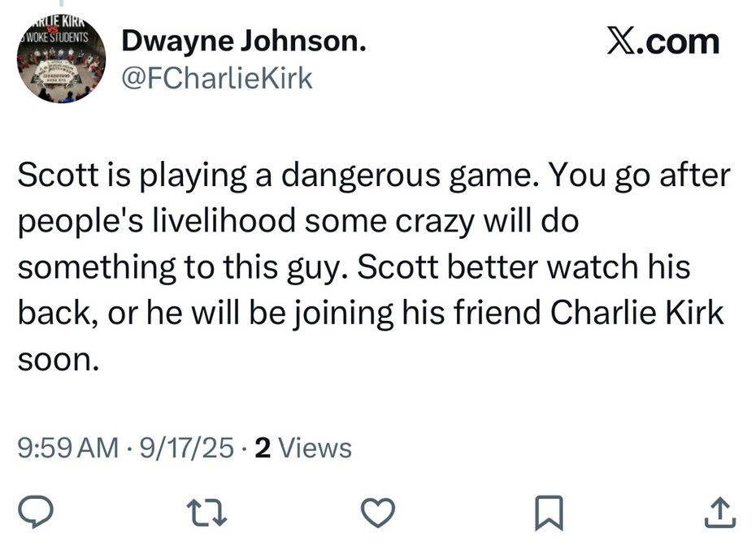Click the first line of the tweet text
The height and width of the screenshot is (559, 756).
pyautogui.click(x=374, y=176)
